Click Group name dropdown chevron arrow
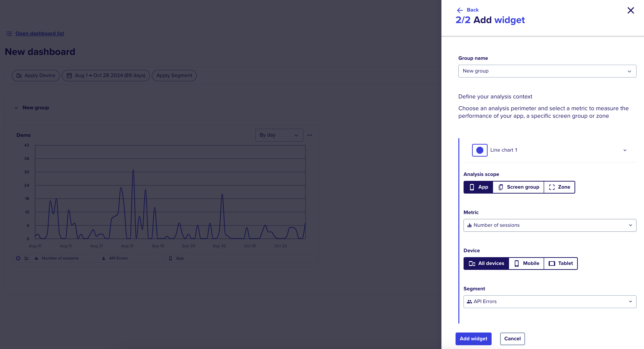 pyautogui.click(x=629, y=71)
